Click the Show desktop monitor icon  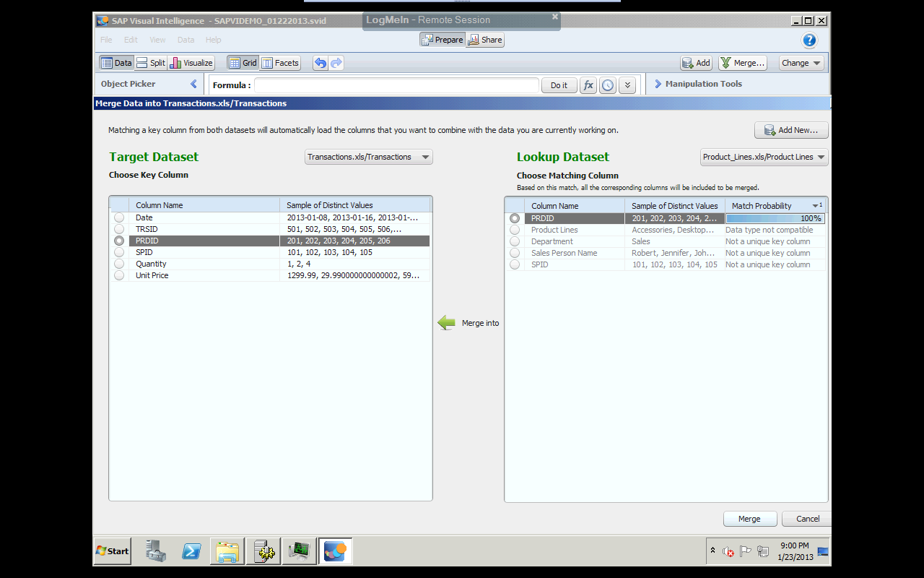[822, 551]
